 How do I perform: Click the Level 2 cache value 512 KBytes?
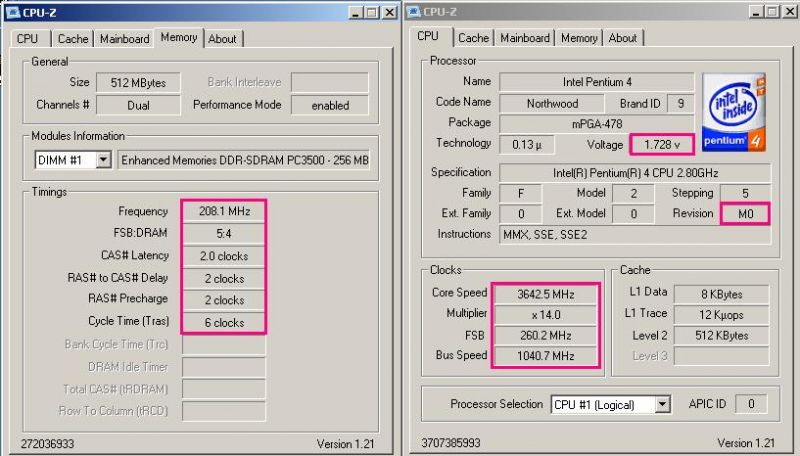click(x=721, y=335)
